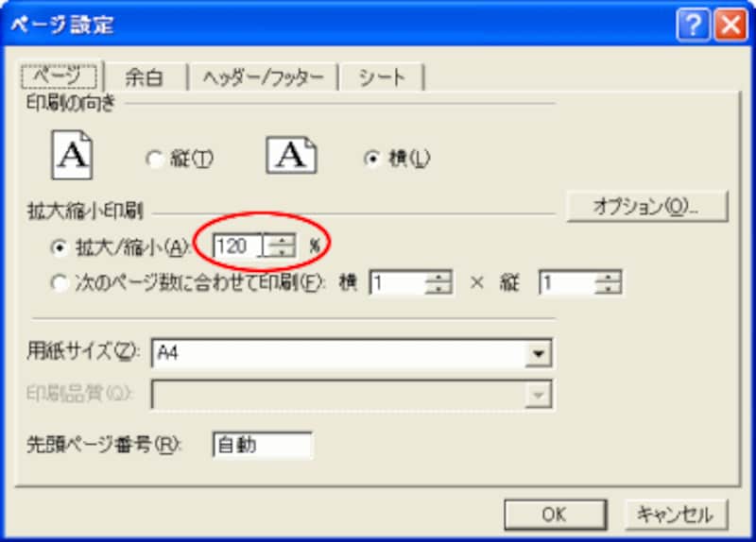
Task: Switch to the ページ tab
Action: [x=59, y=76]
